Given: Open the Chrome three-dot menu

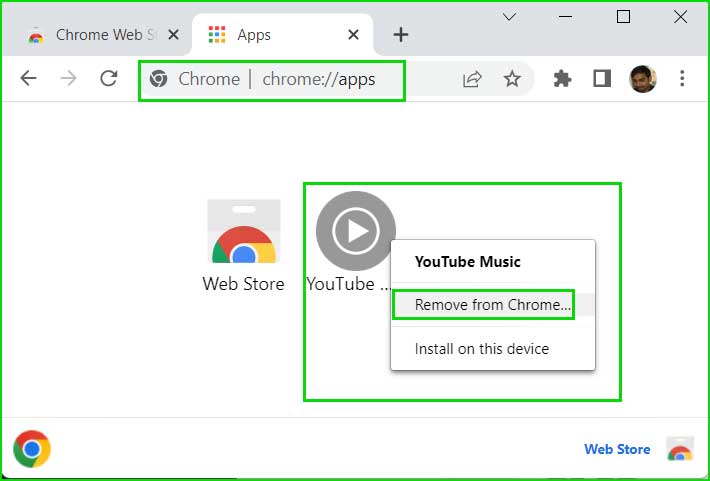Looking at the screenshot, I should click(x=682, y=79).
